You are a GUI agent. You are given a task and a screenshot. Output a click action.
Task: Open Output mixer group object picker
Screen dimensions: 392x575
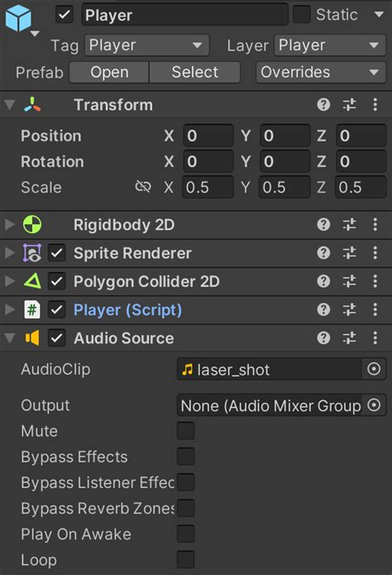374,405
